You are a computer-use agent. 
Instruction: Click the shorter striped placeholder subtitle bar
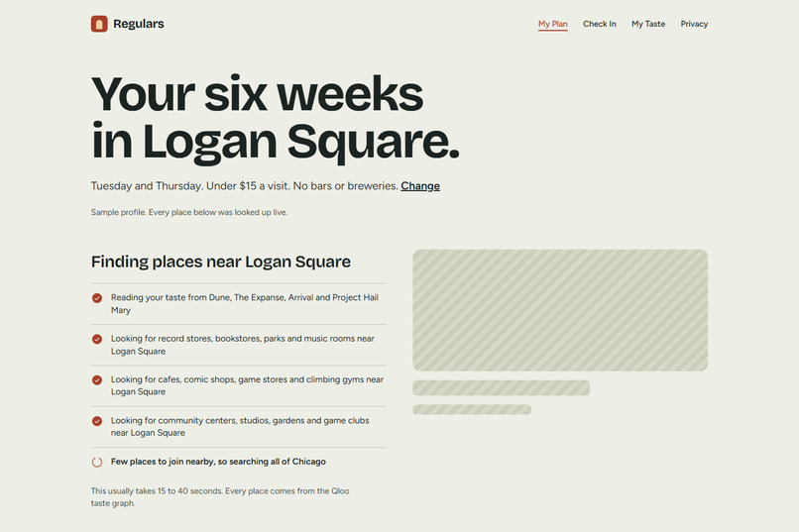coord(472,409)
